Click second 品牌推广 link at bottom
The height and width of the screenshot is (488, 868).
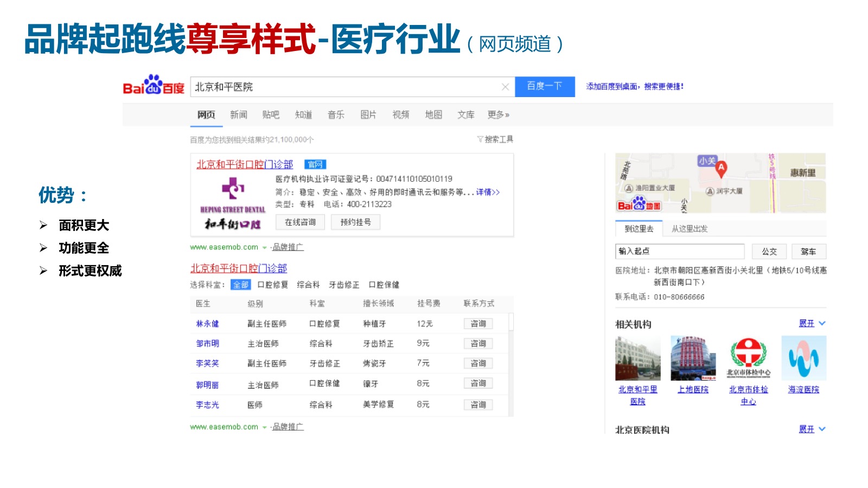288,427
